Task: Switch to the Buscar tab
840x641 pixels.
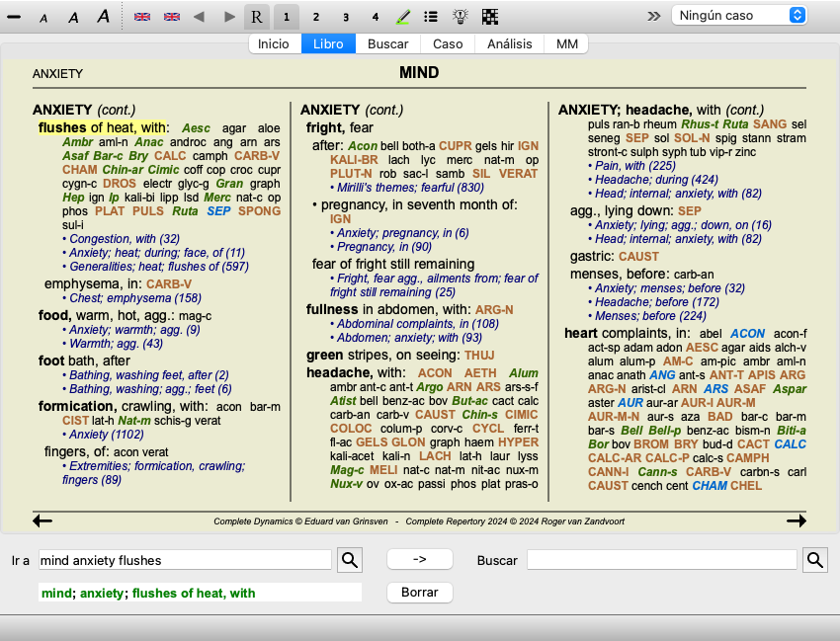Action: click(x=387, y=43)
